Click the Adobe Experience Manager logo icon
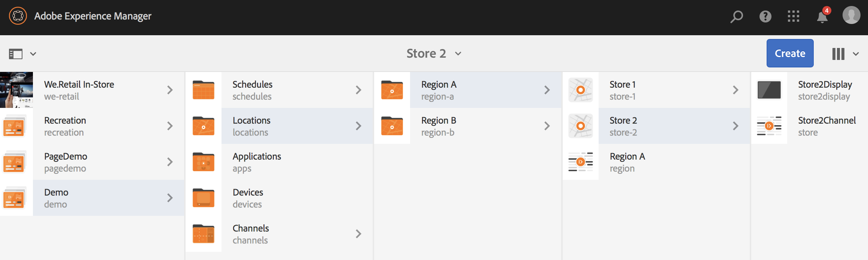Viewport: 868px width, 260px height. coord(18,16)
